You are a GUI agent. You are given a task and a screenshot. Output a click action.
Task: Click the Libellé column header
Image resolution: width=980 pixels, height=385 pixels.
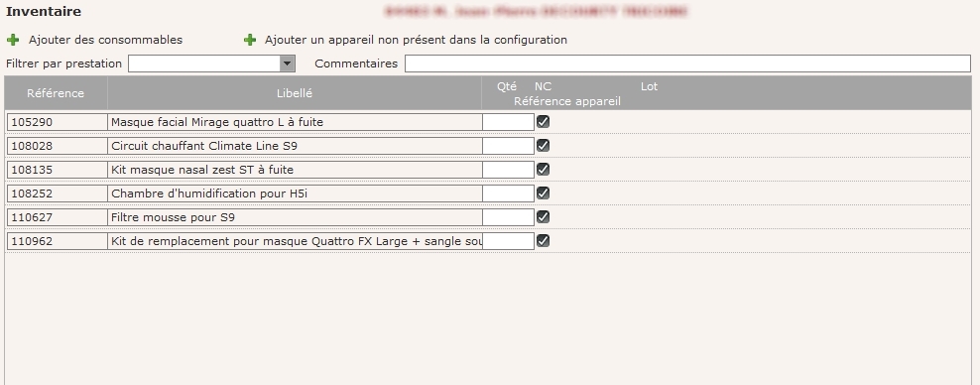click(x=295, y=93)
